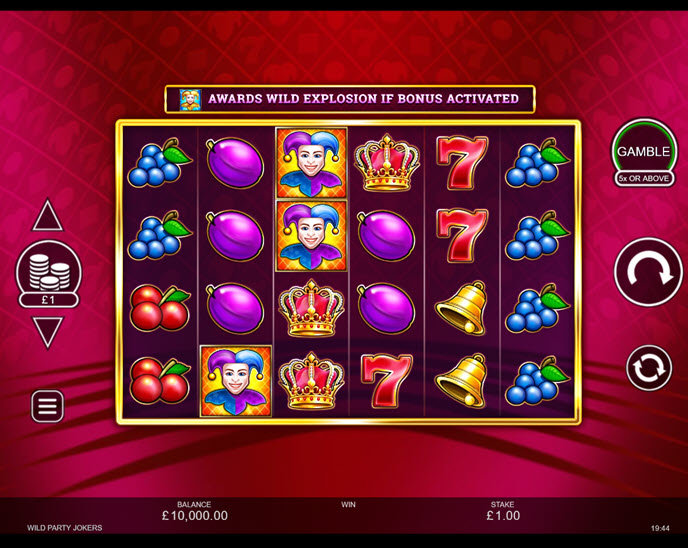Screen dimensions: 688x548
Task: Click the top joker wild on reel three
Action: tap(312, 163)
